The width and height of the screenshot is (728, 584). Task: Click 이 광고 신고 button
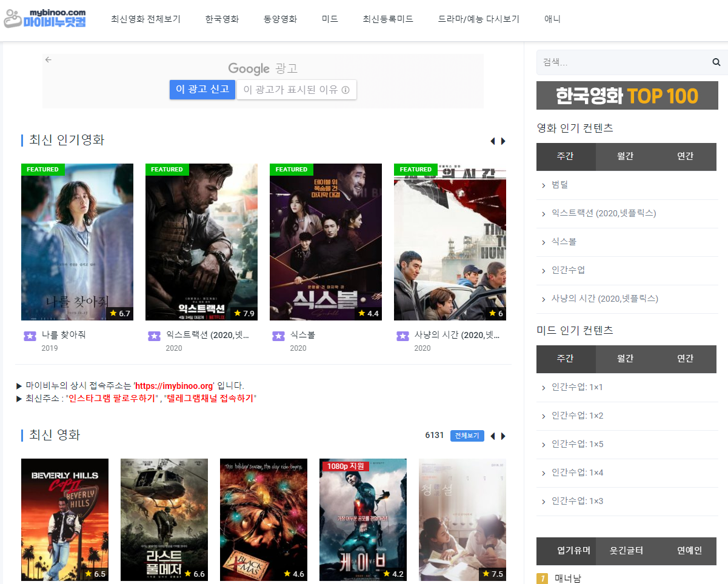[202, 89]
